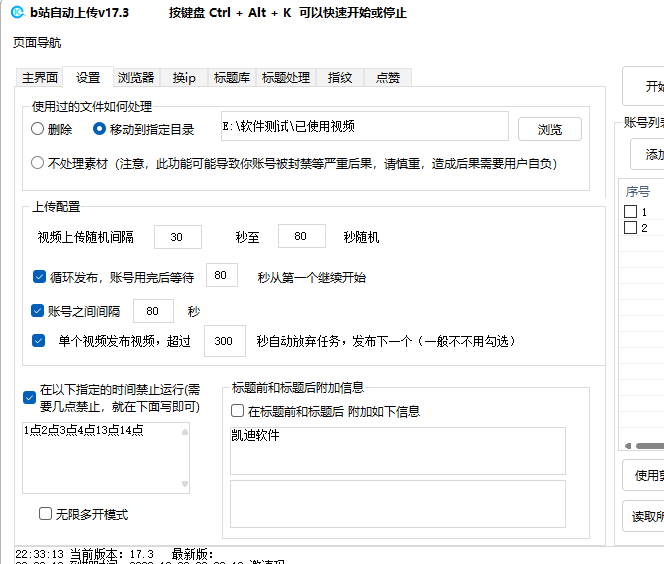
Task: Click the forbidden hours scrollbar down arrow
Action: pos(185,484)
